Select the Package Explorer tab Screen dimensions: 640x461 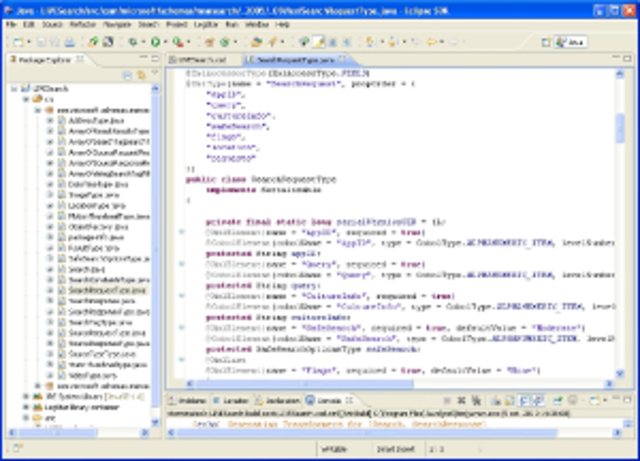45,60
